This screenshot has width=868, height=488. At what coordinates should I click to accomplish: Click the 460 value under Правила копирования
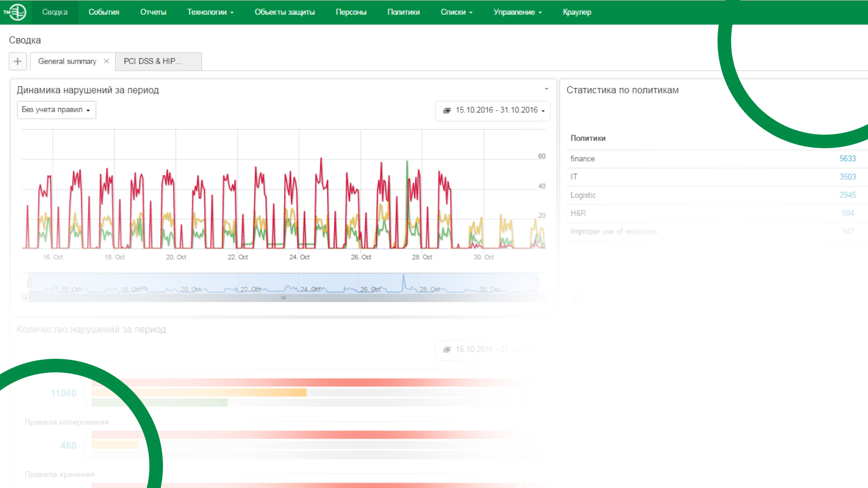click(x=68, y=446)
